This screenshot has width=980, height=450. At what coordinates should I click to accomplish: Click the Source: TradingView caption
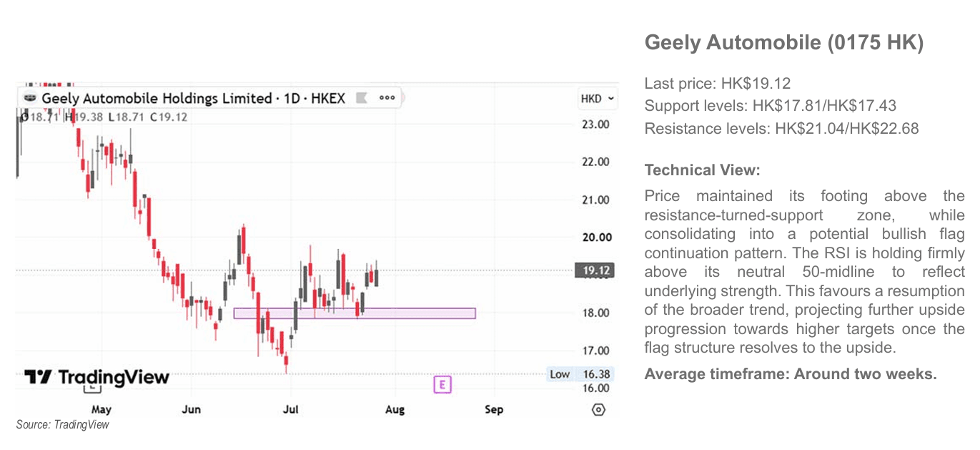tap(63, 425)
